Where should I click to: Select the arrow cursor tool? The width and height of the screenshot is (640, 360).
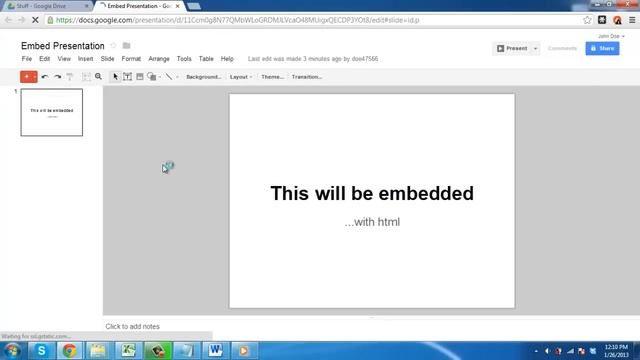point(115,77)
